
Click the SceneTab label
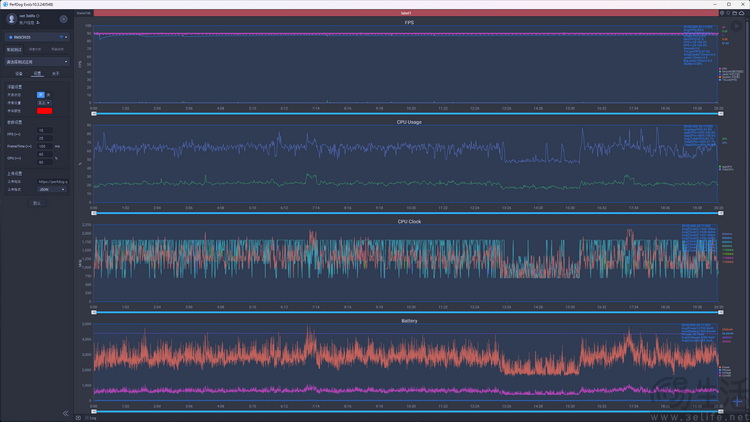pyautogui.click(x=84, y=13)
